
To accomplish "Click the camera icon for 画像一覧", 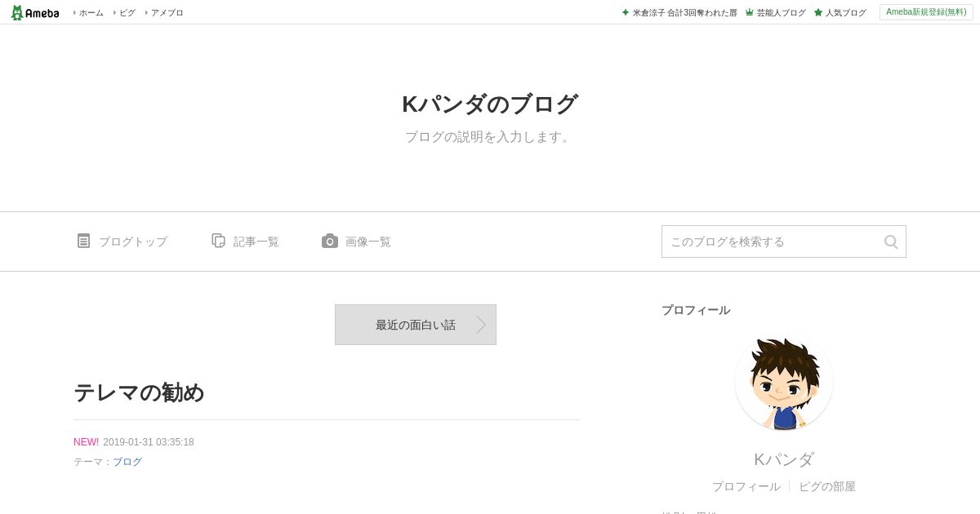I will pyautogui.click(x=330, y=241).
